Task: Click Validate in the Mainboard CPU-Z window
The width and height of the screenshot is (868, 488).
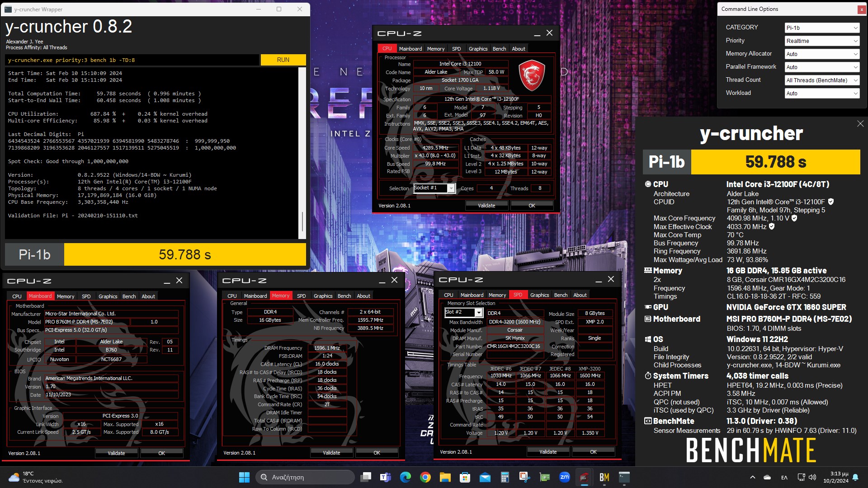Action: pyautogui.click(x=117, y=453)
